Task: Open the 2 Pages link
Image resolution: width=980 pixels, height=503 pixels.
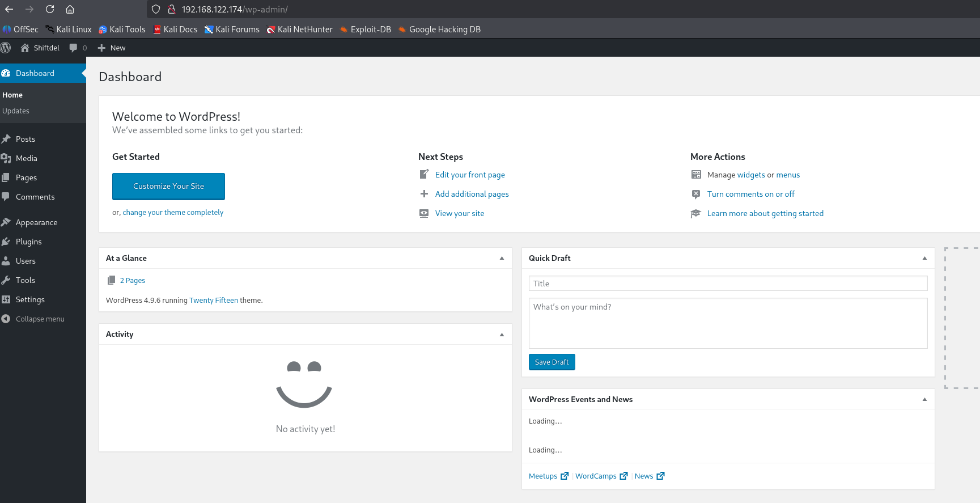Action: [133, 280]
